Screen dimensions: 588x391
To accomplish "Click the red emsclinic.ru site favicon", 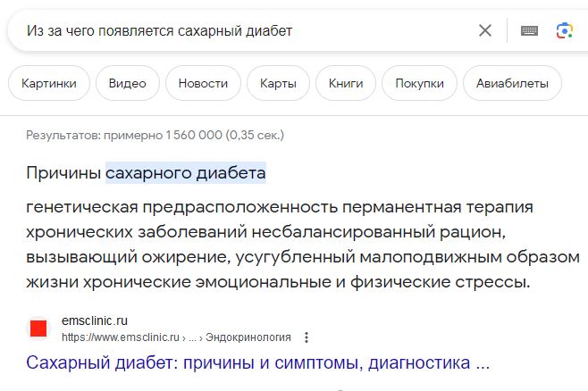I will [x=38, y=329].
